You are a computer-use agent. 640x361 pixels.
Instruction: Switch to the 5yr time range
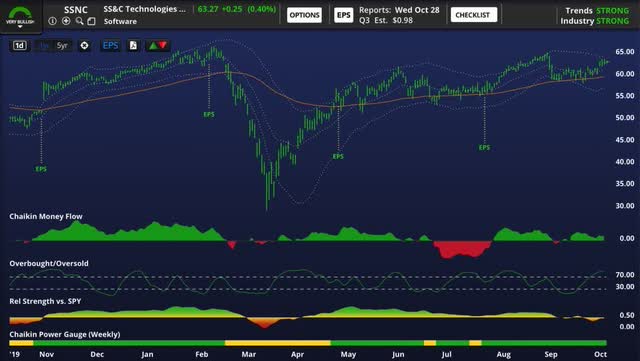(x=62, y=45)
